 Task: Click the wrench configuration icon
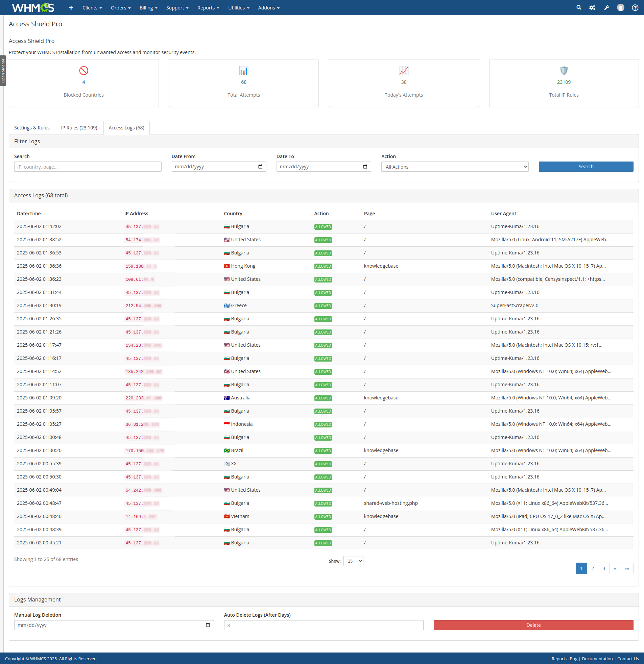point(606,7)
